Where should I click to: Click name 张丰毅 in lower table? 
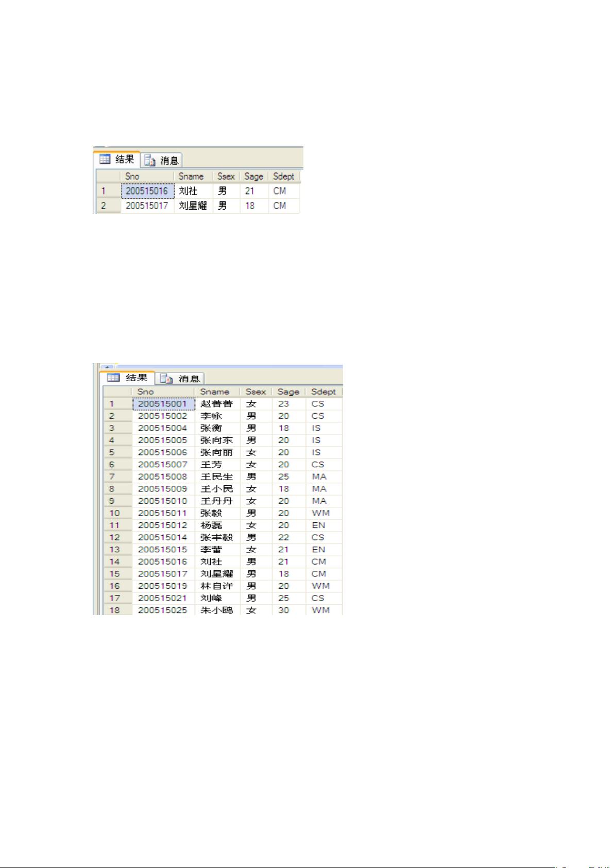click(x=217, y=537)
